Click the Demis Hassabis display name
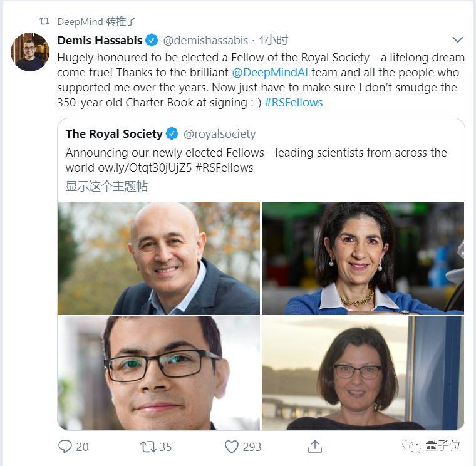The width and height of the screenshot is (476, 466). [x=100, y=41]
